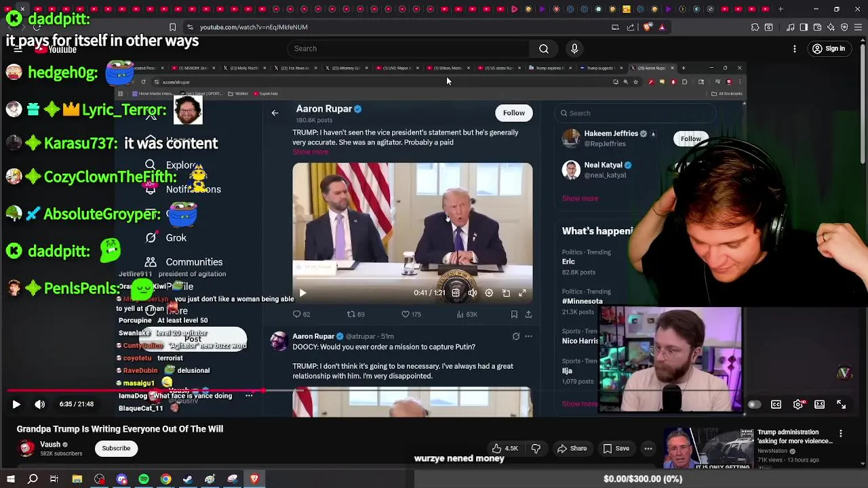
Task: Open the Leo AI sparkle icon
Action: click(831, 27)
